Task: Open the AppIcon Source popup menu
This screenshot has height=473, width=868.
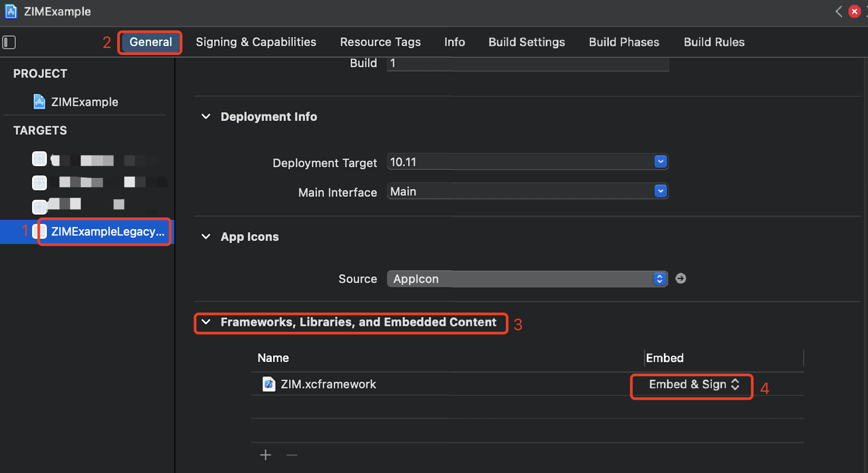Action: point(527,279)
